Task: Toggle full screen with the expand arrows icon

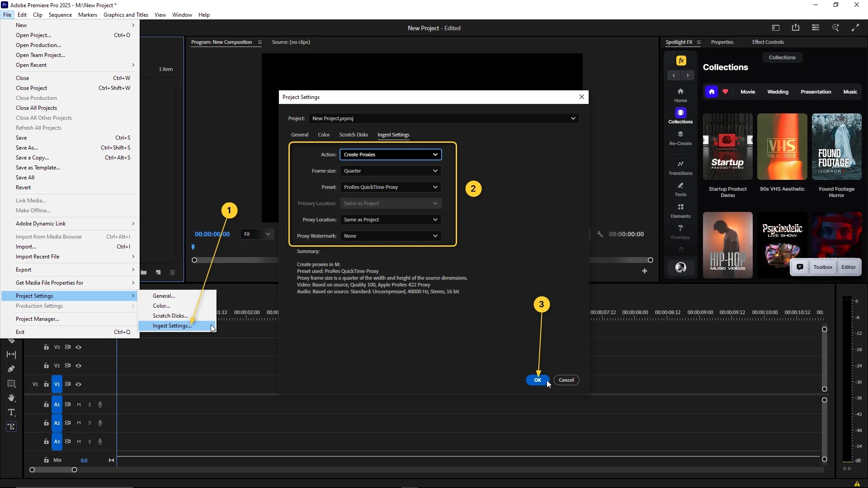Action: tap(855, 28)
